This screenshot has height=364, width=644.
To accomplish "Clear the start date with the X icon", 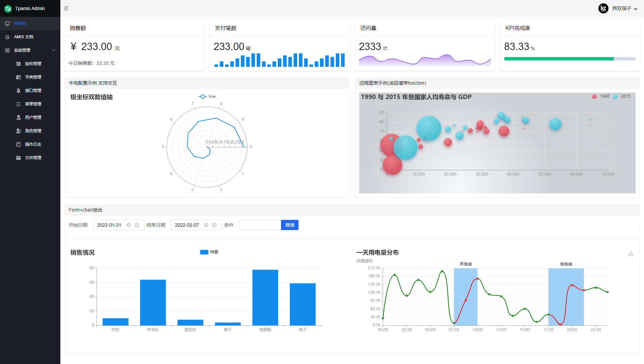I will point(129,225).
